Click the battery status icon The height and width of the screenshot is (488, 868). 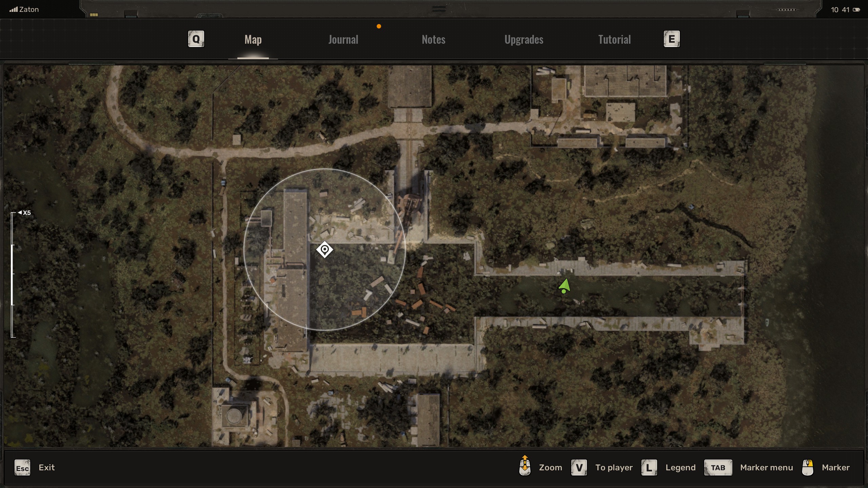click(x=856, y=10)
